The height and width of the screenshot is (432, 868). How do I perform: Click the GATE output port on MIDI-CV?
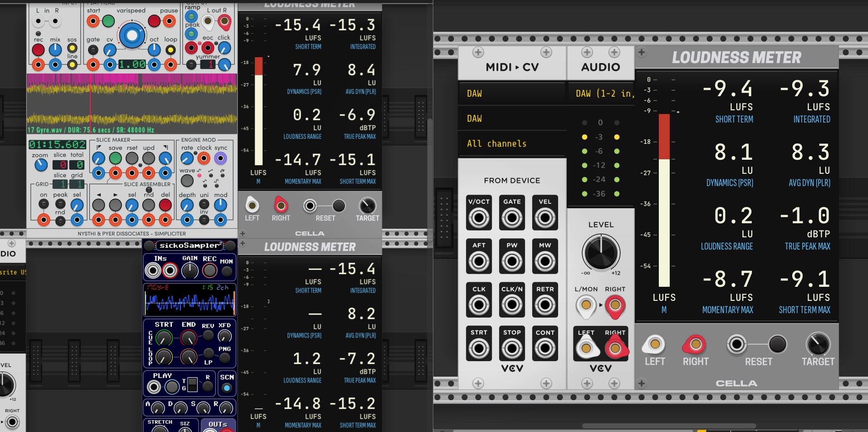pos(512,218)
